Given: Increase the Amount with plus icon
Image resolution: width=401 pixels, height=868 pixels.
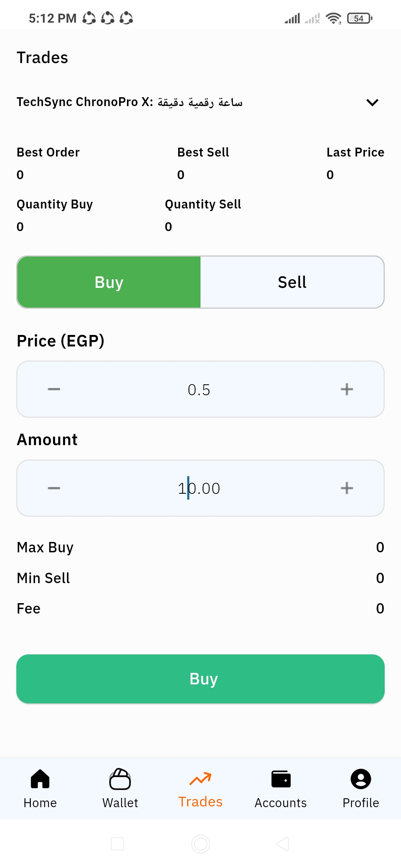Looking at the screenshot, I should point(347,488).
